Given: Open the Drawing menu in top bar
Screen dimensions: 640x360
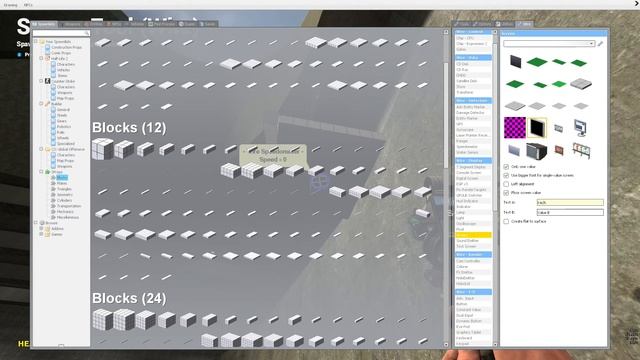Looking at the screenshot, I should point(10,5).
